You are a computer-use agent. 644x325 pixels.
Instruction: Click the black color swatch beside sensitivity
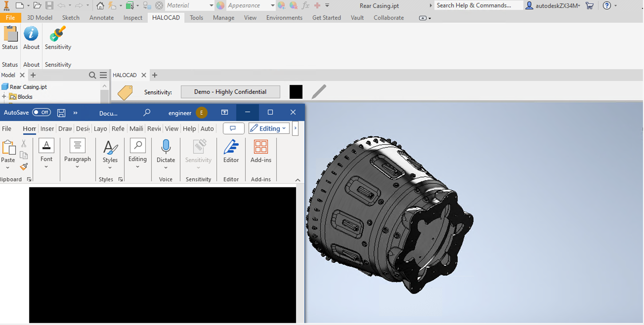(x=296, y=92)
